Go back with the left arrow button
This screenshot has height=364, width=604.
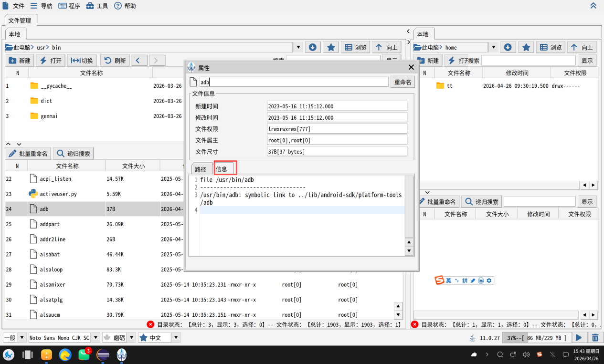coord(139,61)
